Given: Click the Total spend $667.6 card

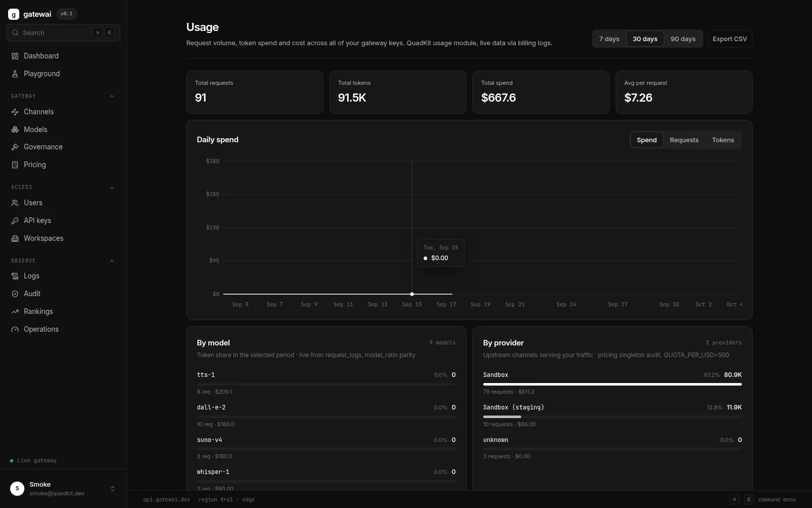Looking at the screenshot, I should pyautogui.click(x=541, y=92).
